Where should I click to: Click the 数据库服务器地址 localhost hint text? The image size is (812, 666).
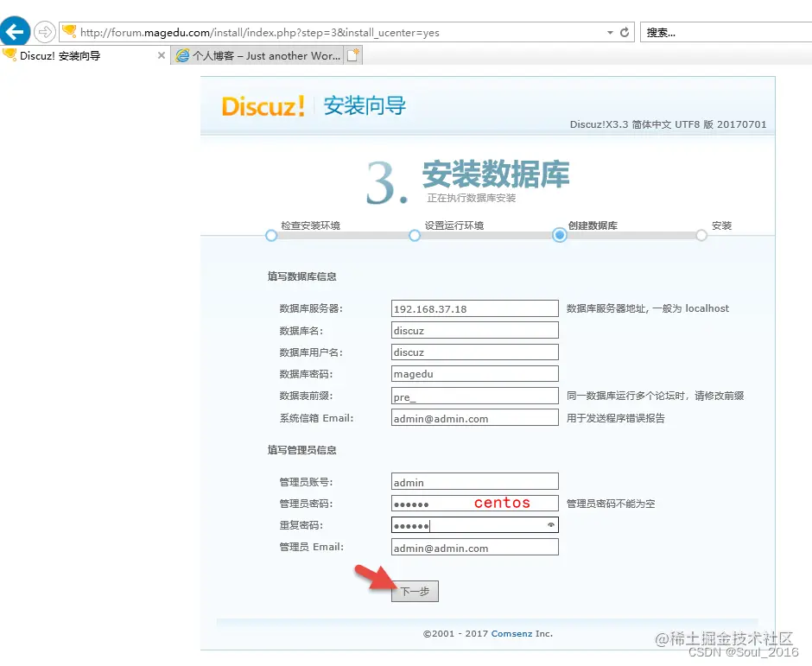(647, 308)
